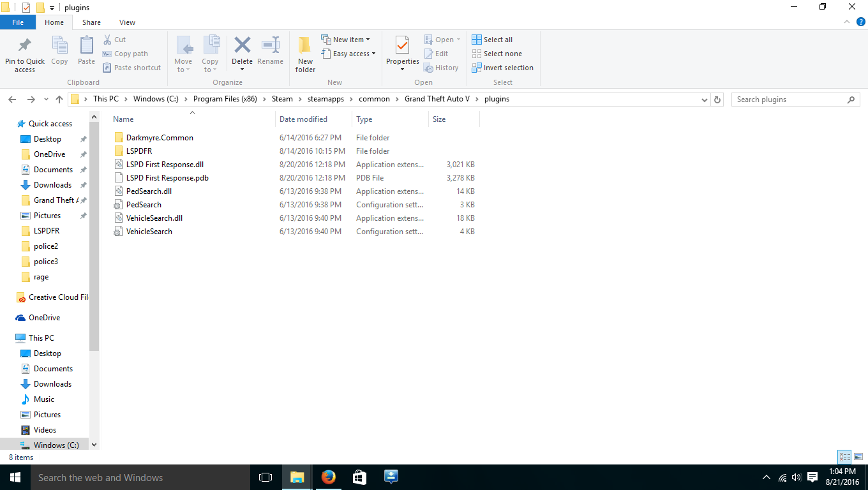Open Music under This PC
The height and width of the screenshot is (490, 868).
(x=44, y=399)
